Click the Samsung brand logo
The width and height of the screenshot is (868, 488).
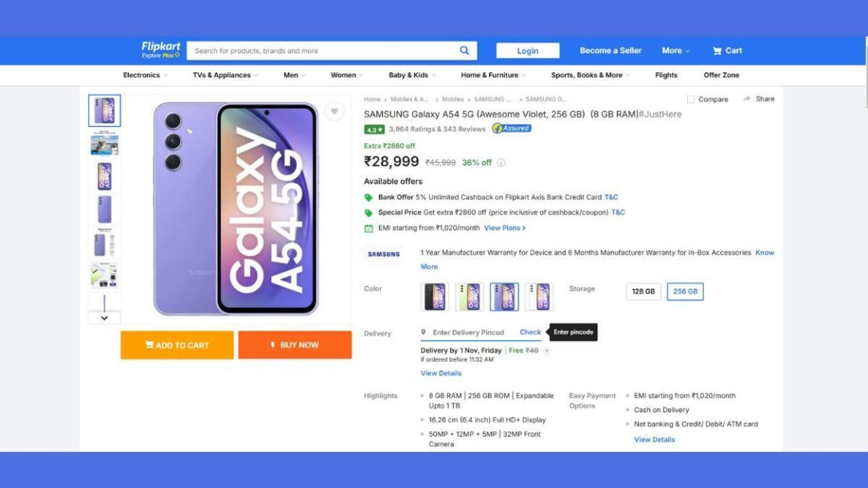(x=384, y=255)
